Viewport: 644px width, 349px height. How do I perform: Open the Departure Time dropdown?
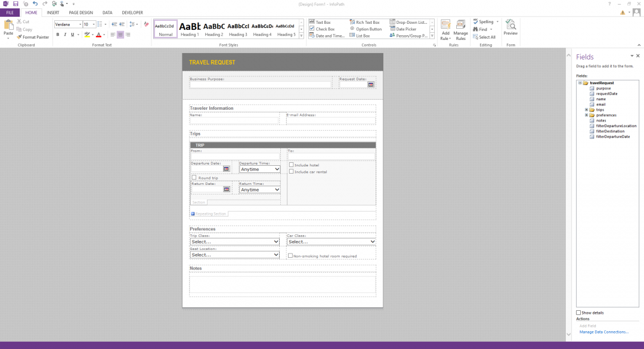pos(259,169)
